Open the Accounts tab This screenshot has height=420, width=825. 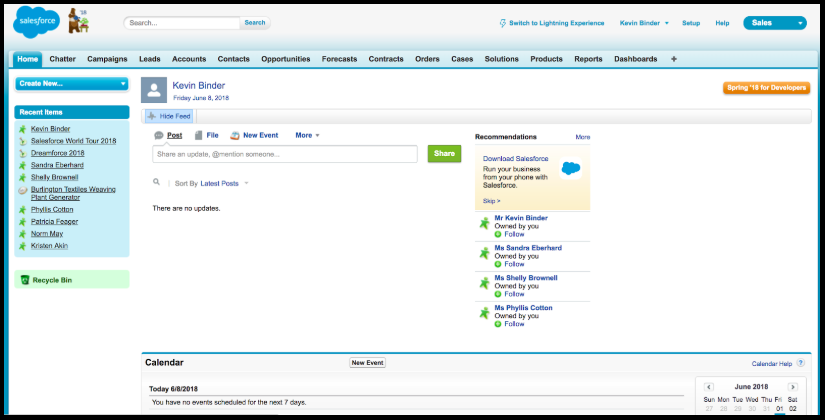coord(189,59)
